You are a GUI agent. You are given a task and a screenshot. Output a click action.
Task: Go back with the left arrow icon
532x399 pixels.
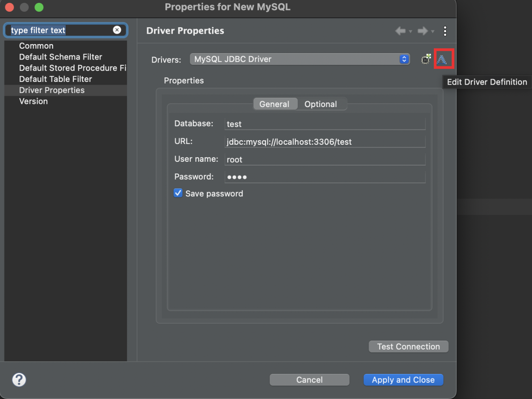point(400,31)
